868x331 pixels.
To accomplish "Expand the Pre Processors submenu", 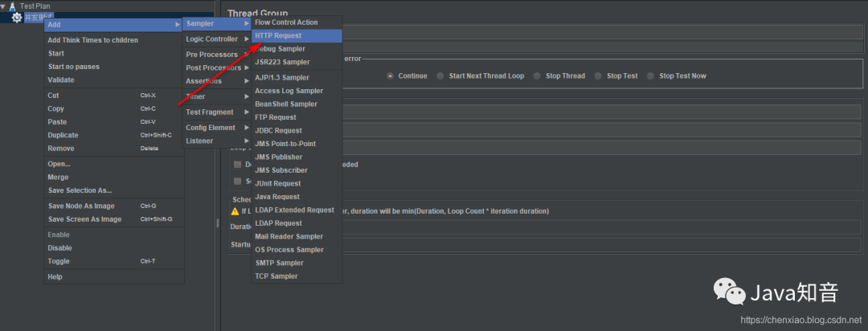I will [217, 55].
